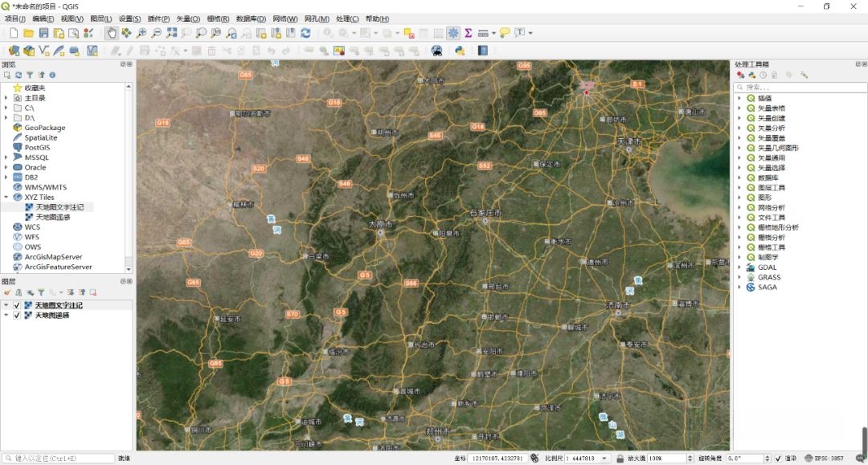Select the Pan Map hand tool
The width and height of the screenshot is (868, 465).
[x=111, y=33]
